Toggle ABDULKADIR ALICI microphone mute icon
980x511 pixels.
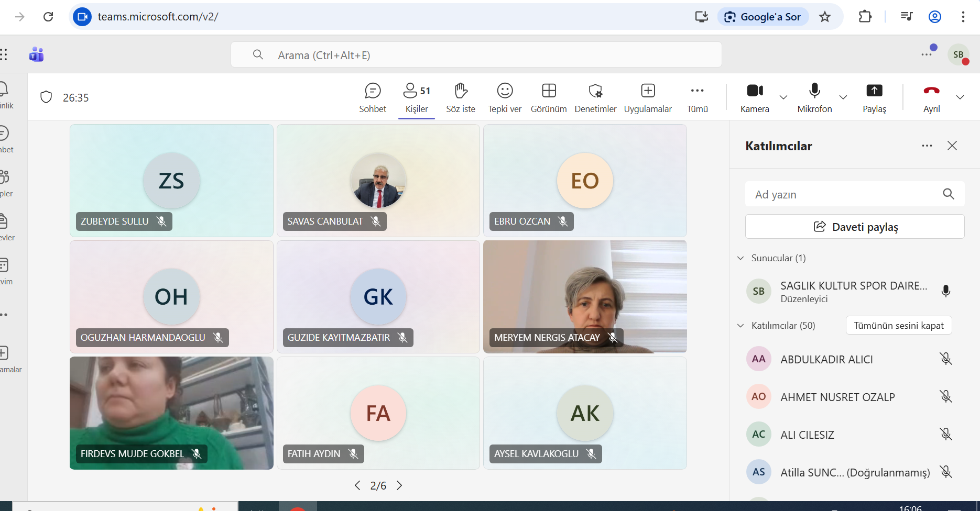945,359
